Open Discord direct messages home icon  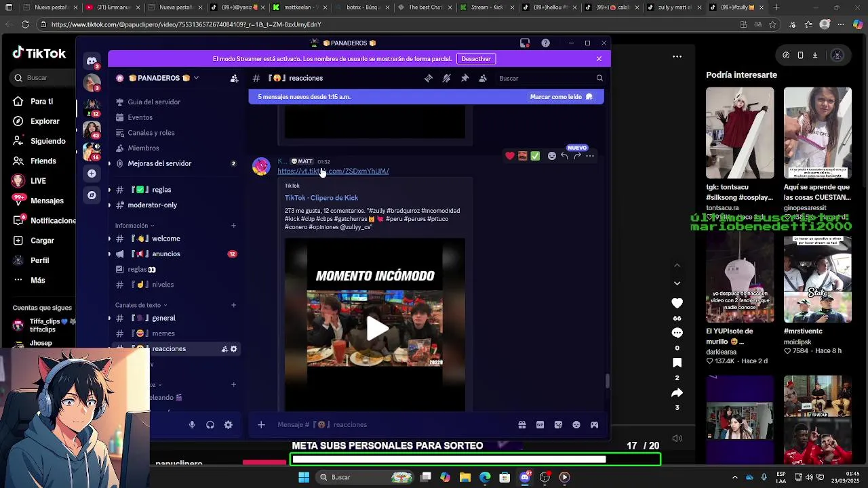[92, 61]
